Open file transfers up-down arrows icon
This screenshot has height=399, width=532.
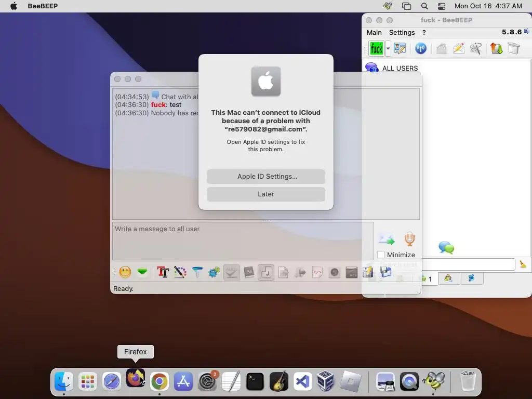[496, 48]
